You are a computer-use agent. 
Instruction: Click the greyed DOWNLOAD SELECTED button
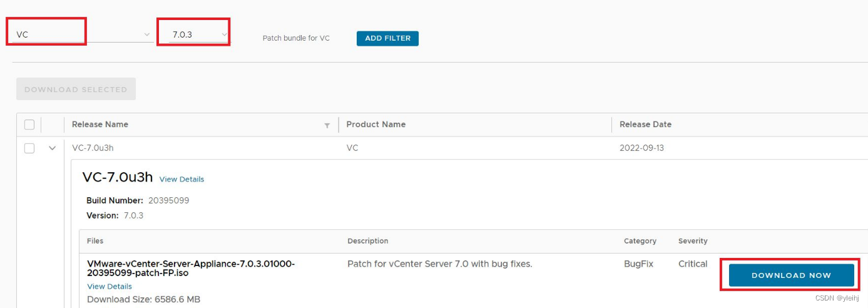click(x=76, y=90)
